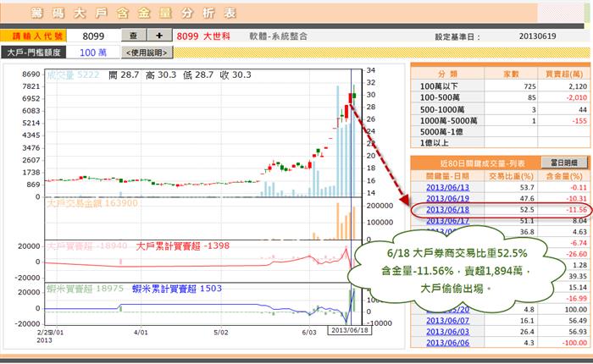
Task: Click the 2,120 net buy value
Action: pyautogui.click(x=578, y=86)
